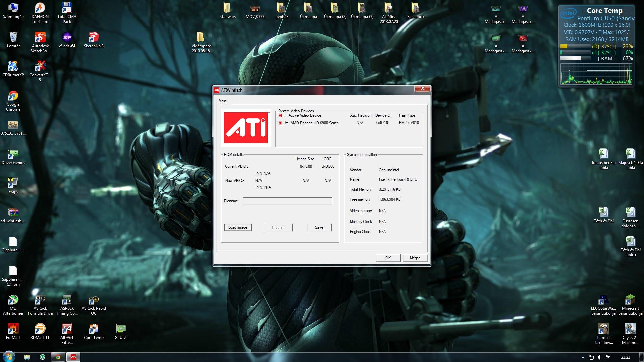
Task: Open the Facebook folder
Action: pos(416,11)
